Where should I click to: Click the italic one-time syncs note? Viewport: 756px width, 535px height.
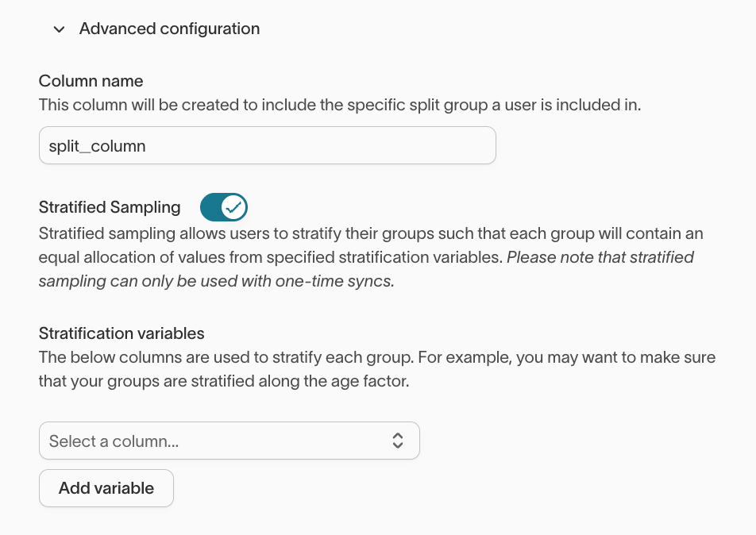[216, 281]
